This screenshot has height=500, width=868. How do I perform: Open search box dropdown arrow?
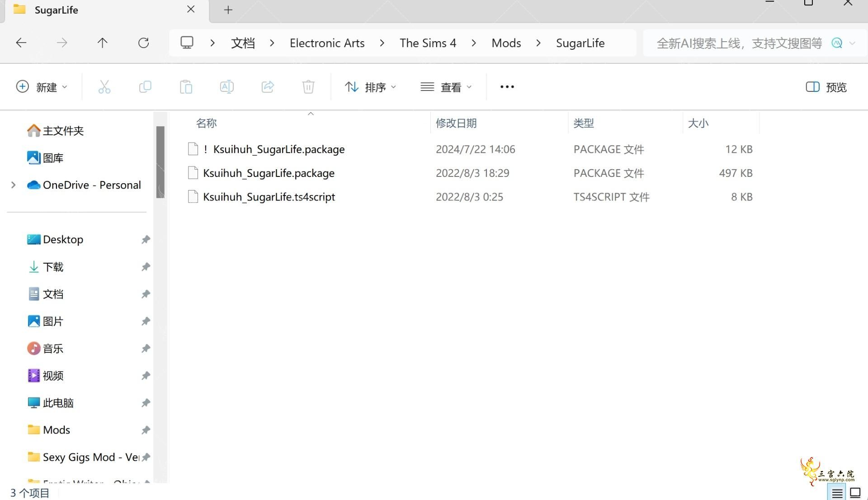853,43
